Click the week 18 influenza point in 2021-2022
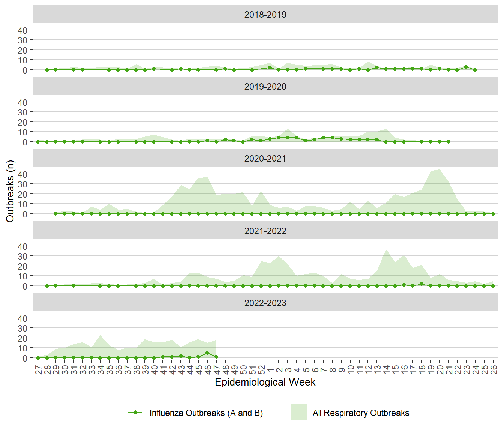 421,284
